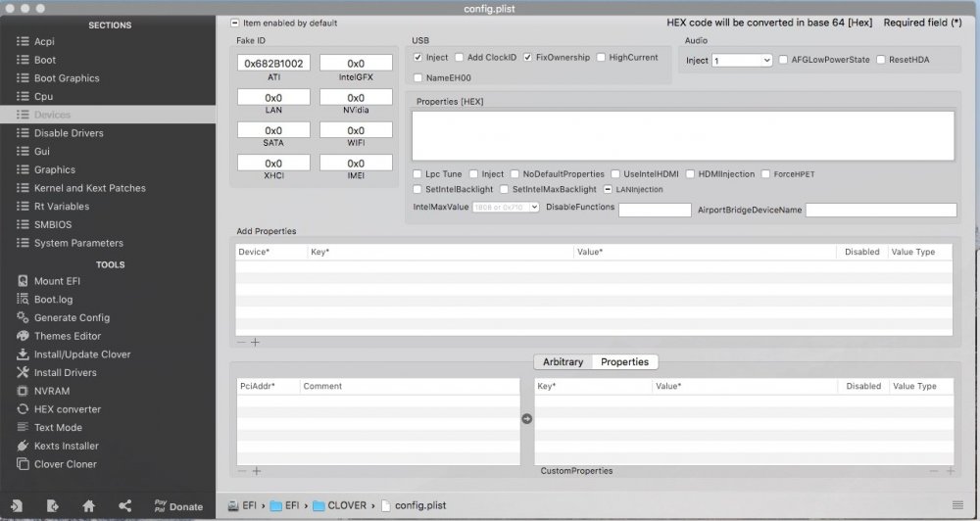
Task: Click the home icon in bottom toolbar
Action: (x=89, y=506)
